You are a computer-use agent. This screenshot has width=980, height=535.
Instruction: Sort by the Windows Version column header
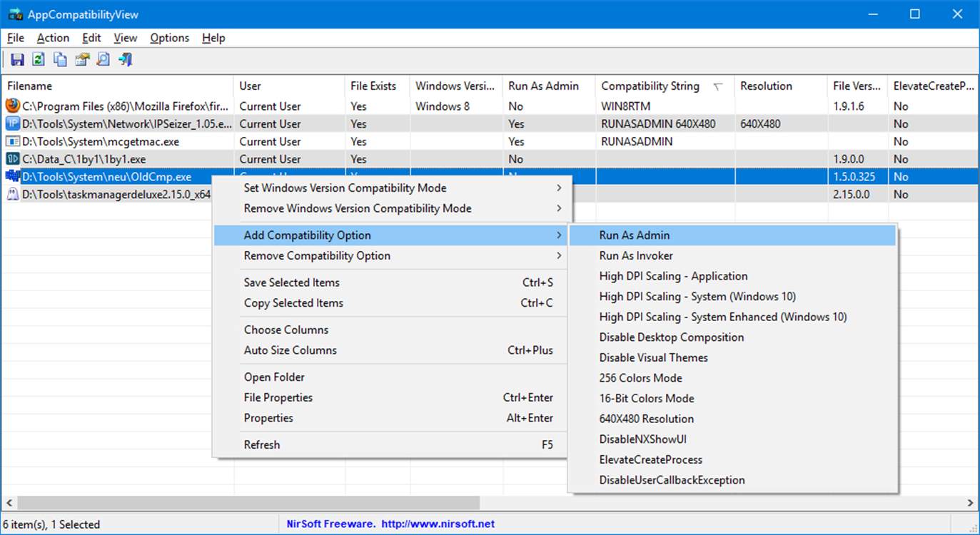click(x=455, y=86)
